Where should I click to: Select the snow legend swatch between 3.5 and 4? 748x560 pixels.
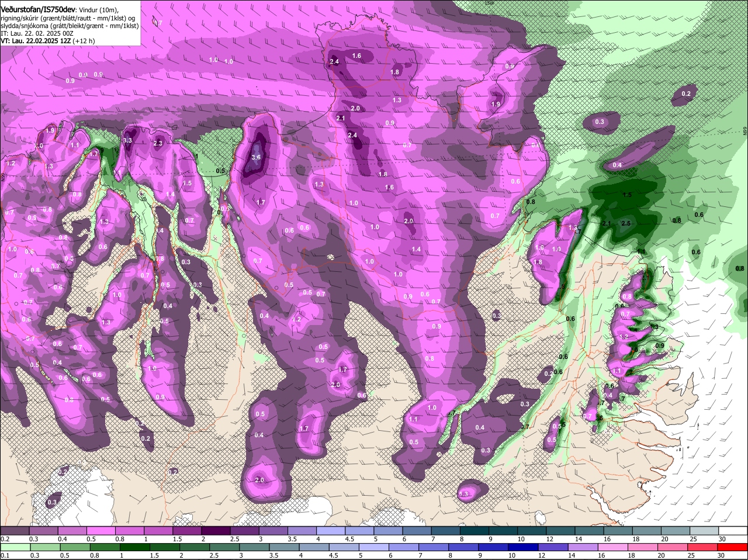coord(301,530)
